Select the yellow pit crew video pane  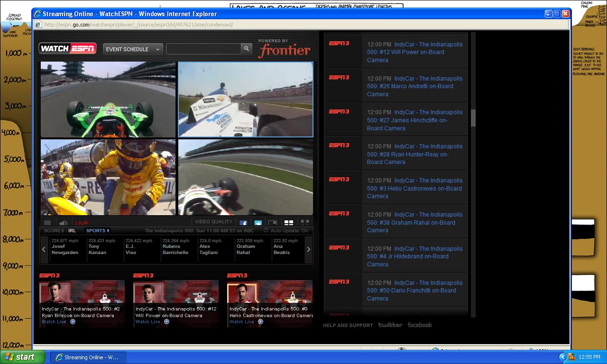point(108,177)
